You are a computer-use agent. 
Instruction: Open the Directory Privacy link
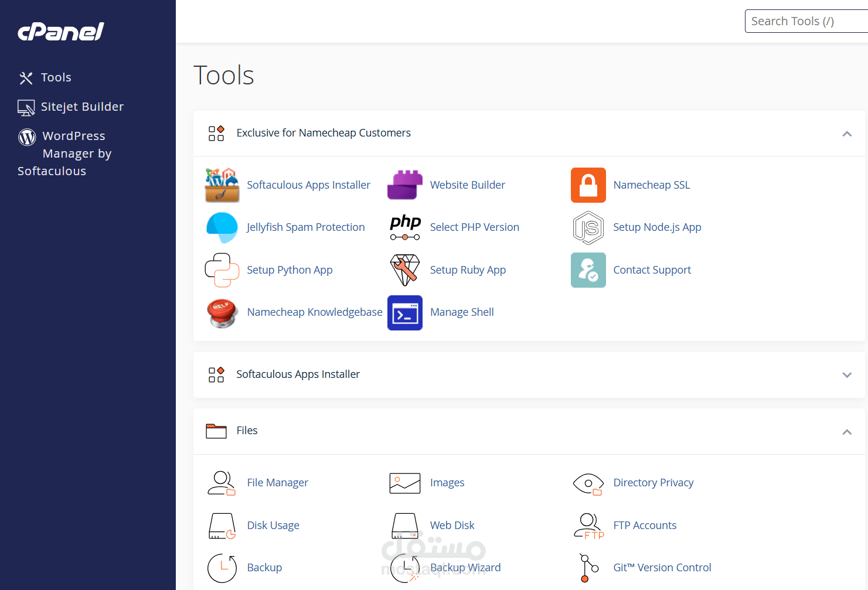(x=653, y=483)
